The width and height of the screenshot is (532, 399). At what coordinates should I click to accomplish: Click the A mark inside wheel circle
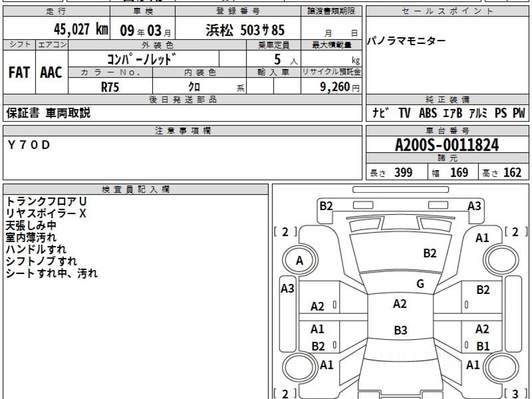click(x=299, y=261)
